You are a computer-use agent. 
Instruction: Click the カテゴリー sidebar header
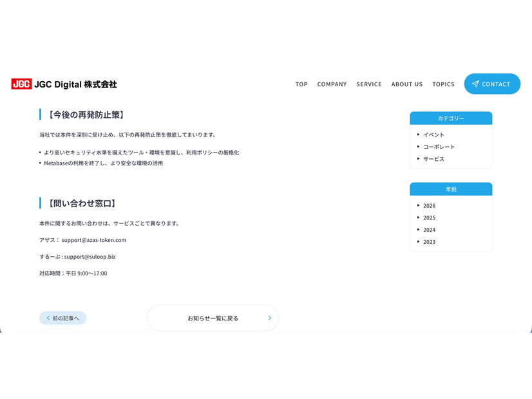(x=451, y=118)
